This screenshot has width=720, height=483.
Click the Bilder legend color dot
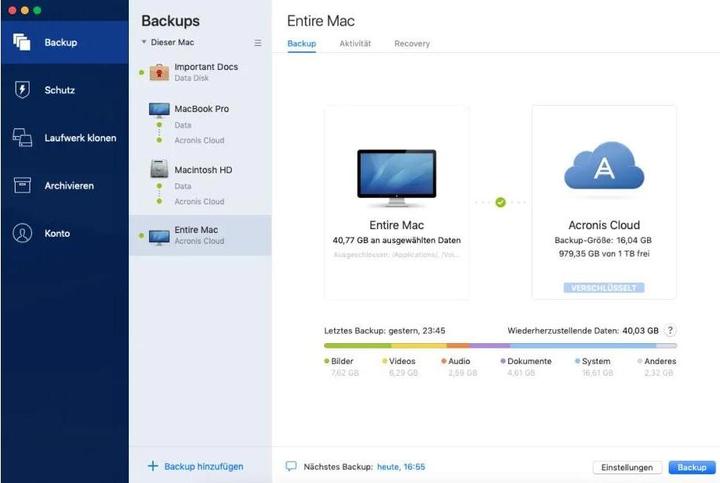click(x=327, y=361)
